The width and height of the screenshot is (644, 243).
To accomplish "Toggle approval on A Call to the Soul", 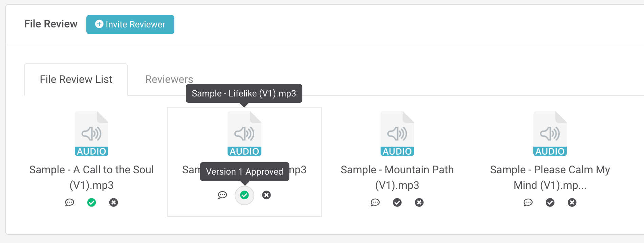I will point(91,202).
